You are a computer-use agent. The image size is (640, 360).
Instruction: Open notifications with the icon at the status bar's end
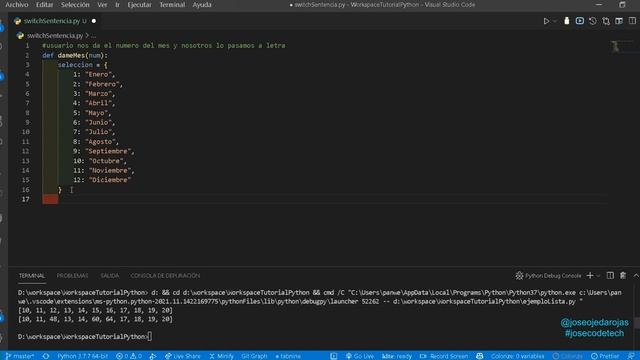[x=632, y=356]
